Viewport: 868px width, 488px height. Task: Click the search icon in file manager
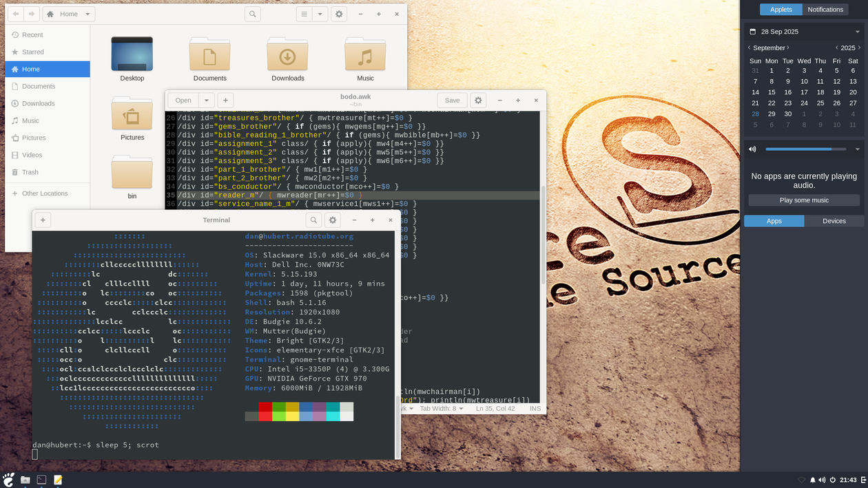click(253, 14)
